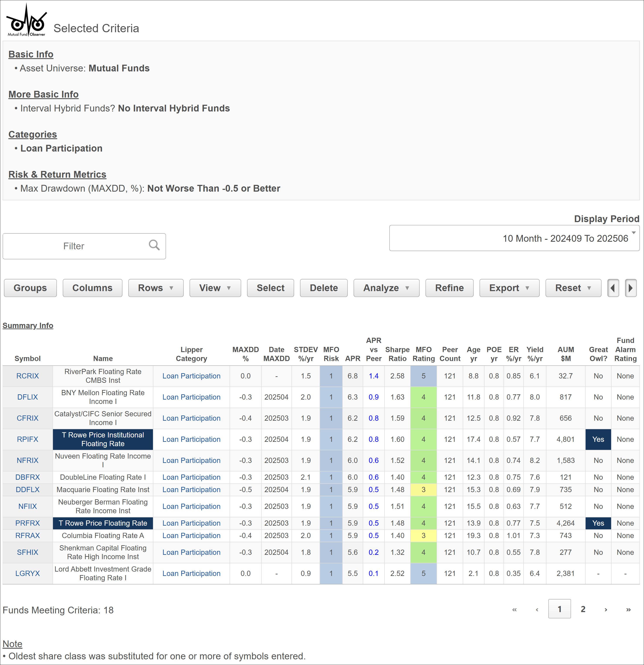Open the RCRIX symbol link
This screenshot has height=665, width=644.
[x=27, y=376]
